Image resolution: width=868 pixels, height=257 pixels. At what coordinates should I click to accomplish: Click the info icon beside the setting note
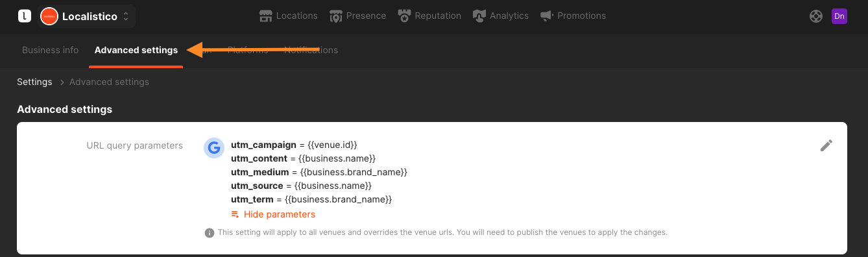click(x=210, y=232)
